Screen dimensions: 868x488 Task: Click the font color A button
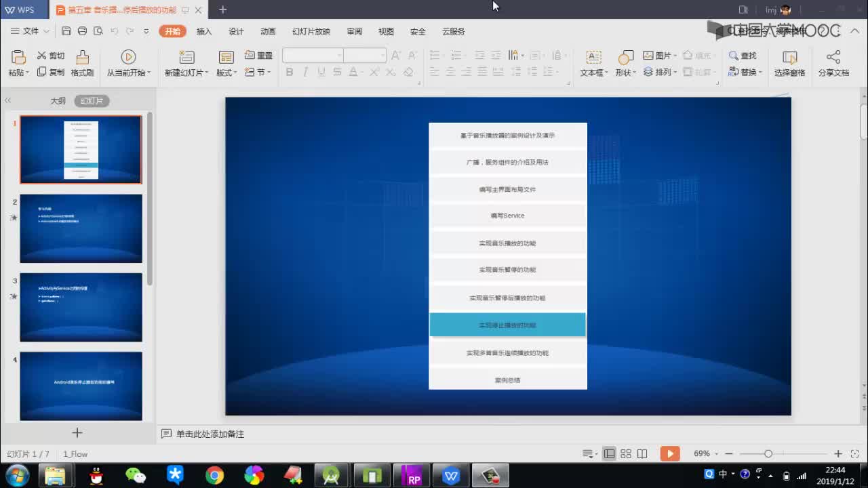(353, 72)
